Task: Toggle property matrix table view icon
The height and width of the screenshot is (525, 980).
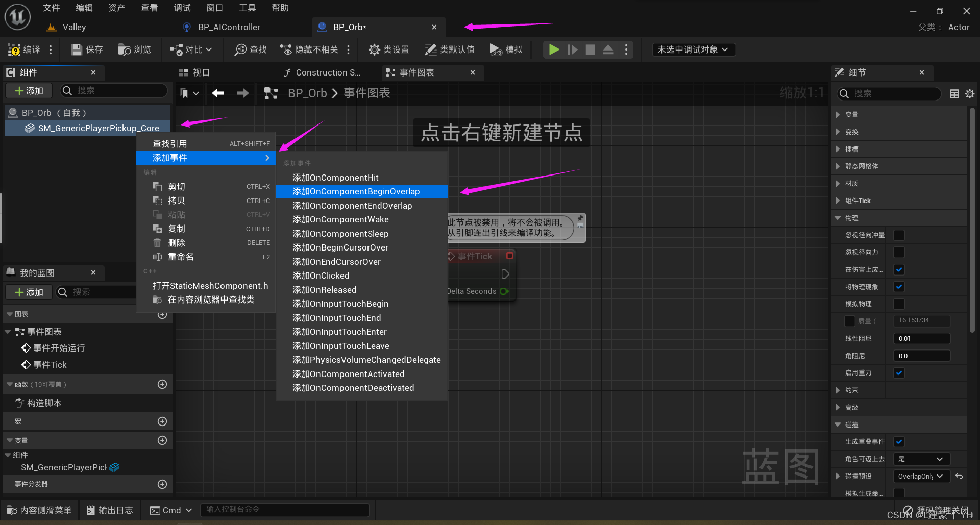Action: (954, 94)
